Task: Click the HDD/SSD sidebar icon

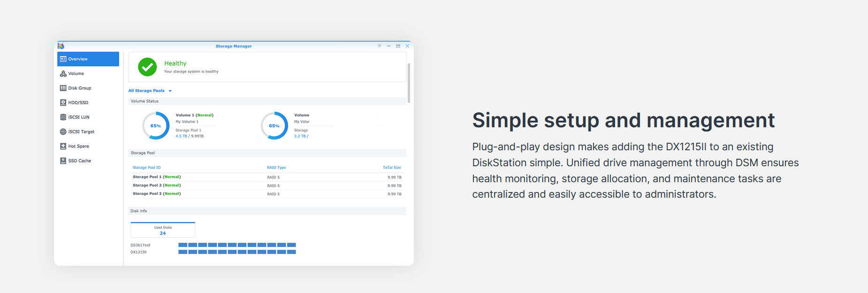Action: point(63,103)
